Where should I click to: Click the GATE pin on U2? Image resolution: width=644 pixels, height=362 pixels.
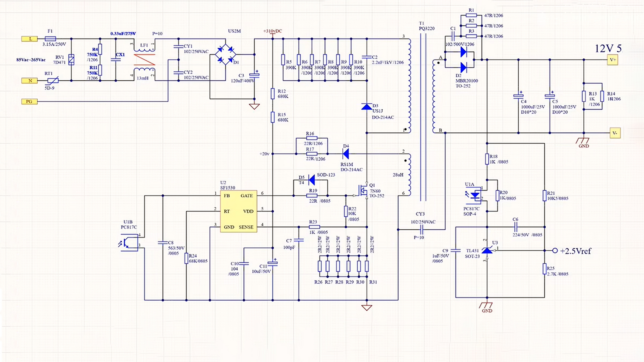(247, 196)
